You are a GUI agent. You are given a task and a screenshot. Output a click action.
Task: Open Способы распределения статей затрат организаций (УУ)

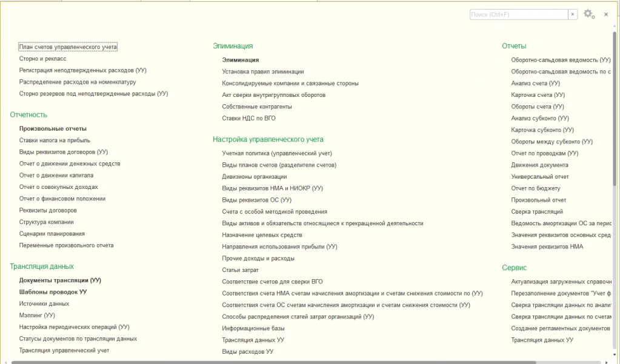pos(298,317)
